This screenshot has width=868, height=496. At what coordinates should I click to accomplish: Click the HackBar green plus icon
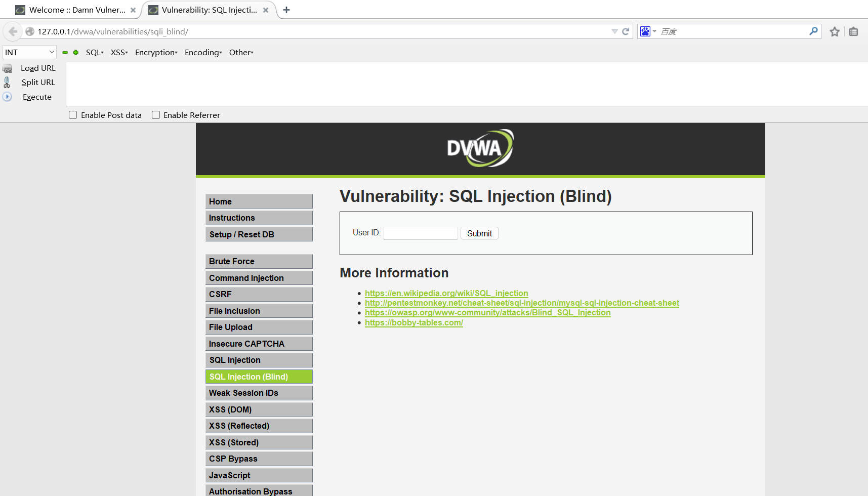tap(76, 52)
